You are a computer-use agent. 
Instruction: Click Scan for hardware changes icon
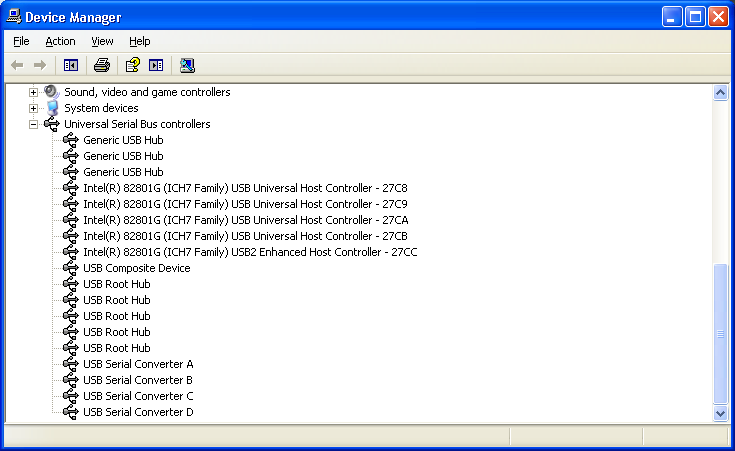187,65
